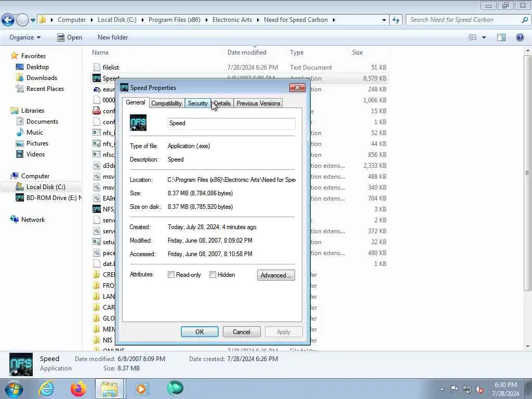Image resolution: width=532 pixels, height=399 pixels.
Task: Close the Speed Properties dialog
Action: [297, 87]
